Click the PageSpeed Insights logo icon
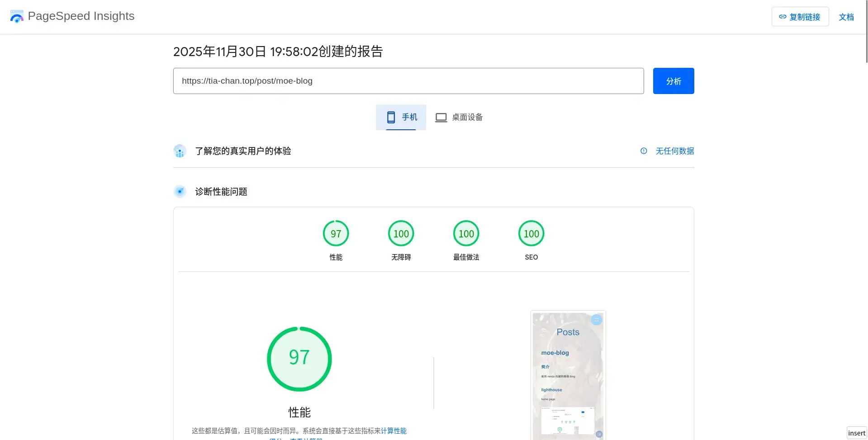The height and width of the screenshot is (440, 868). click(17, 17)
